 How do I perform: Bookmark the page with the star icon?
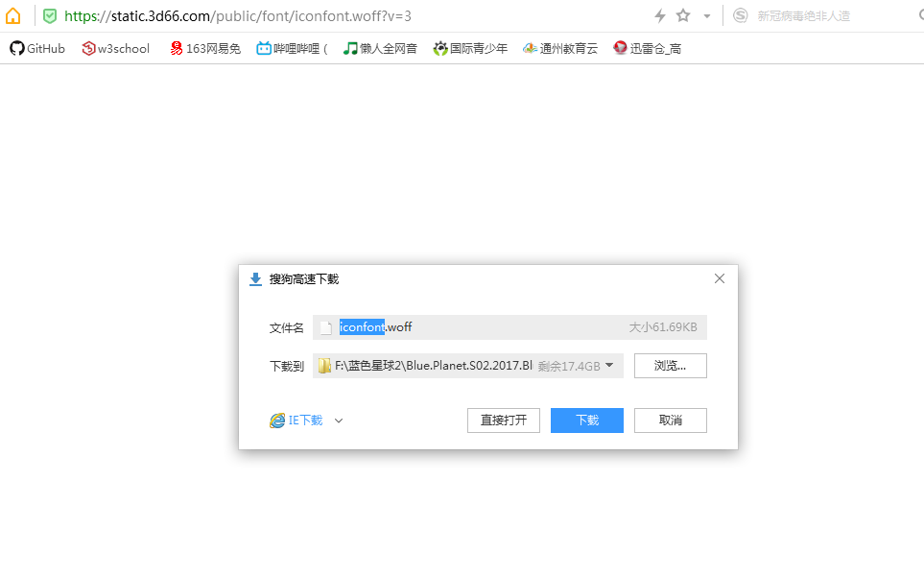click(681, 15)
